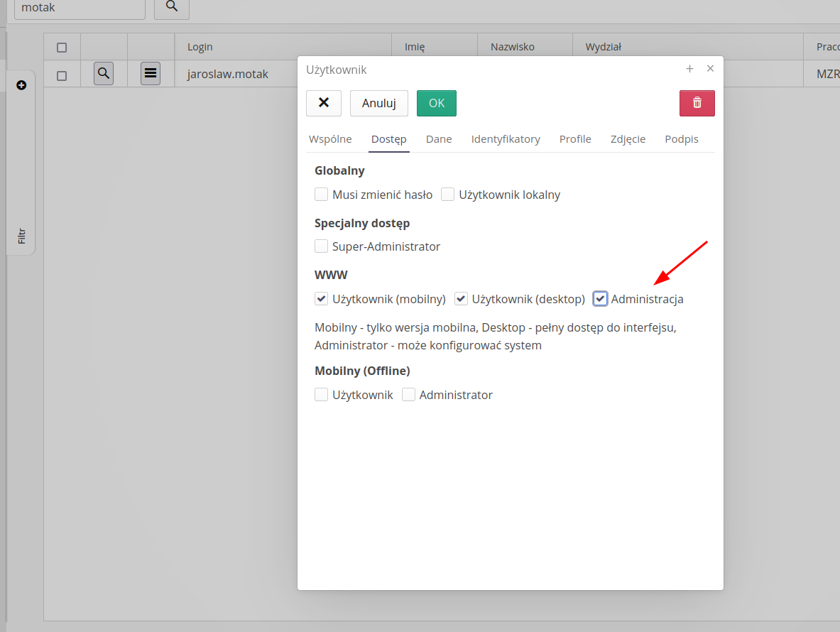
Task: Enable the Super-Administrator checkbox
Action: point(322,246)
